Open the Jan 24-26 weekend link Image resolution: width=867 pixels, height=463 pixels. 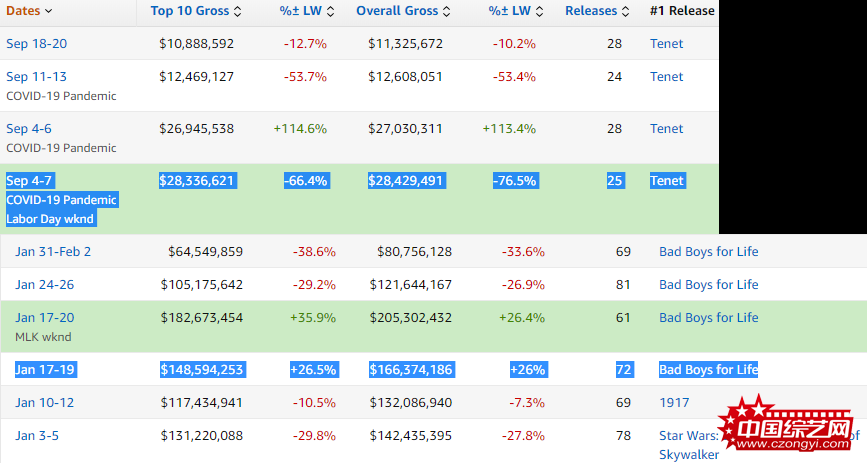click(44, 285)
